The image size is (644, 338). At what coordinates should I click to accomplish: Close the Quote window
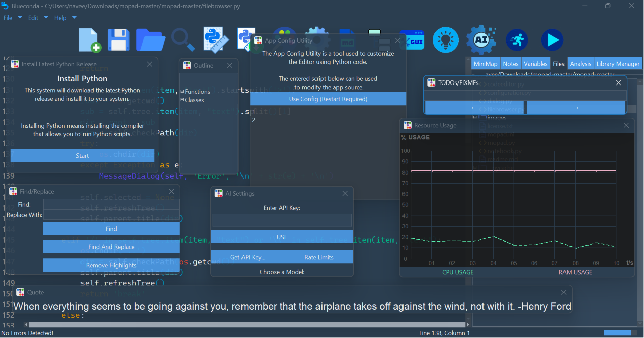click(564, 292)
